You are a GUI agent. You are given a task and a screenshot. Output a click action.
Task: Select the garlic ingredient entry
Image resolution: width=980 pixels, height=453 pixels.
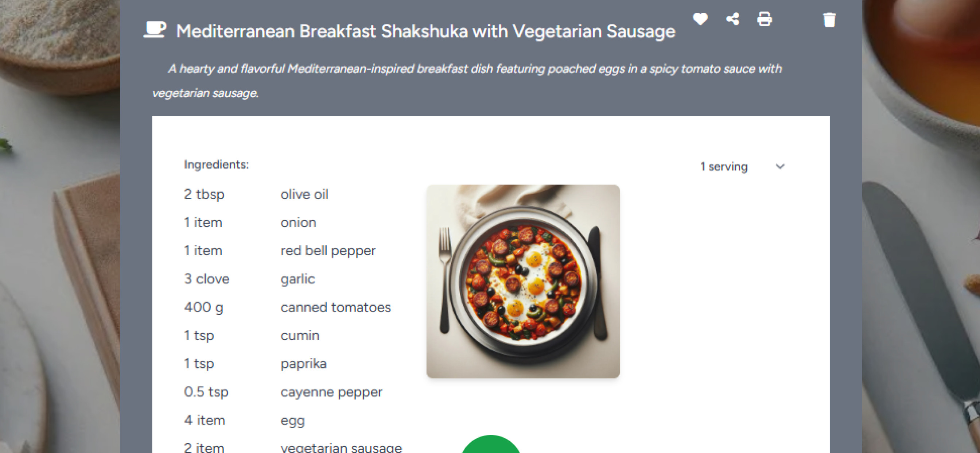[297, 279]
